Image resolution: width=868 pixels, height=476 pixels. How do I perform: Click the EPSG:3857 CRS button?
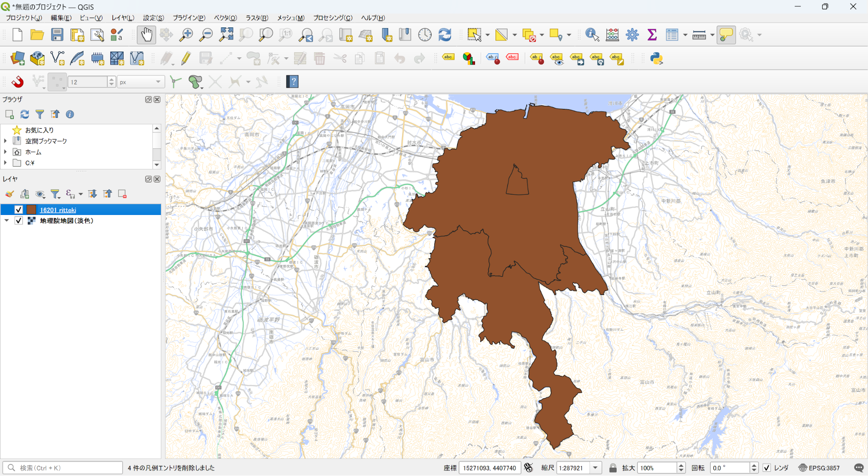click(819, 468)
